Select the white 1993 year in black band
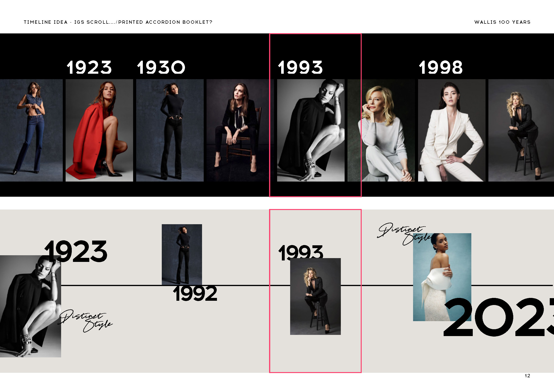The width and height of the screenshot is (554, 392). point(300,67)
